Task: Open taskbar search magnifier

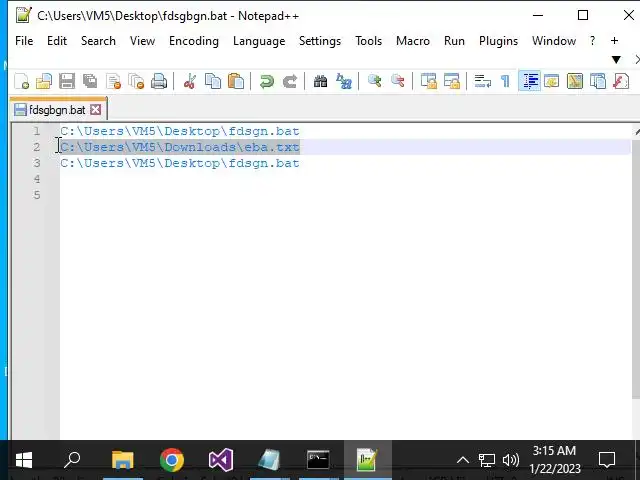Action: pos(72,460)
